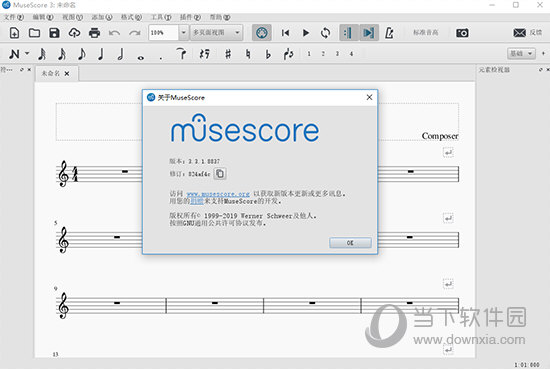Toggle play repeats
Image resolution: width=550 pixels, height=369 pixels.
coord(349,33)
